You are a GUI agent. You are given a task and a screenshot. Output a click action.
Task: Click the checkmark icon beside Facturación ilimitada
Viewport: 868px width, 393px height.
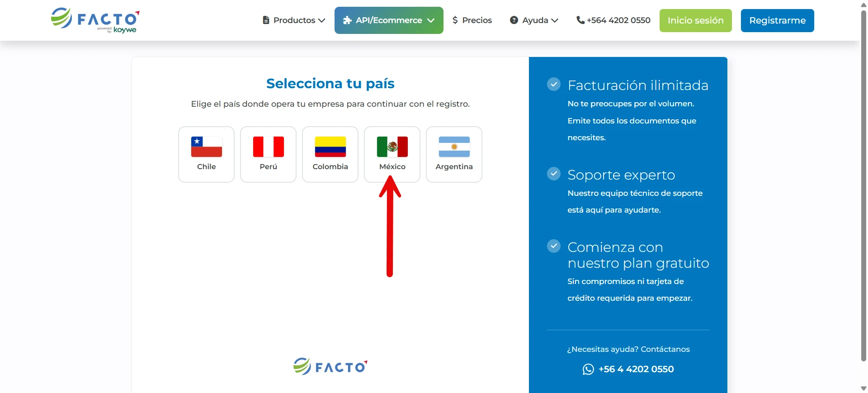click(x=554, y=84)
